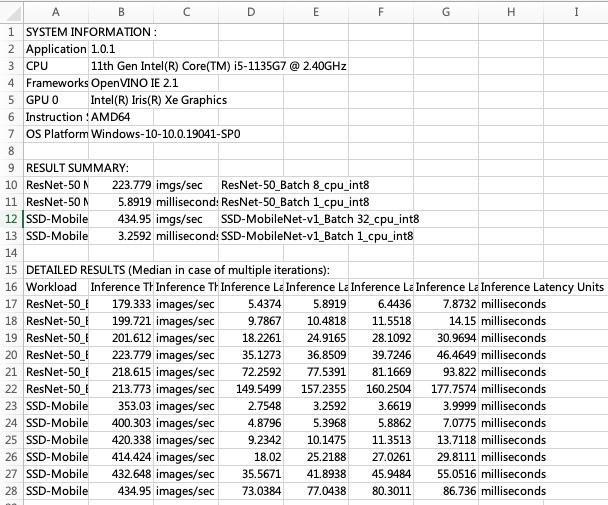608x505 pixels.
Task: Click throughput value 432.648
Action: click(121, 474)
